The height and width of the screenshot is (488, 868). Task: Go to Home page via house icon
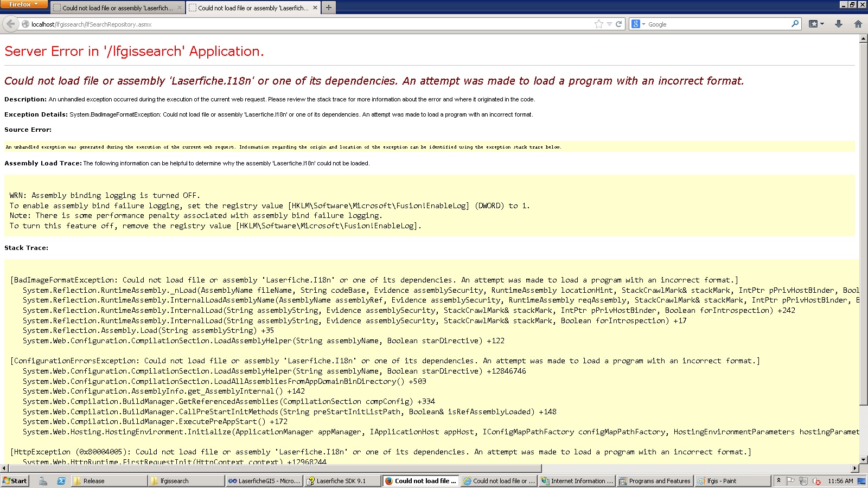(x=858, y=24)
